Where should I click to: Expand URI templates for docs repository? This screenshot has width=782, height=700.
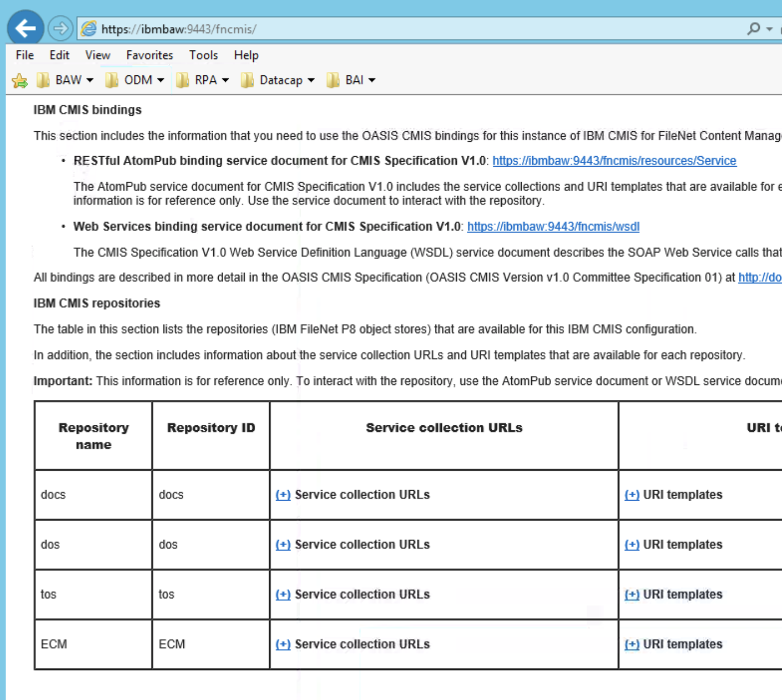[632, 495]
